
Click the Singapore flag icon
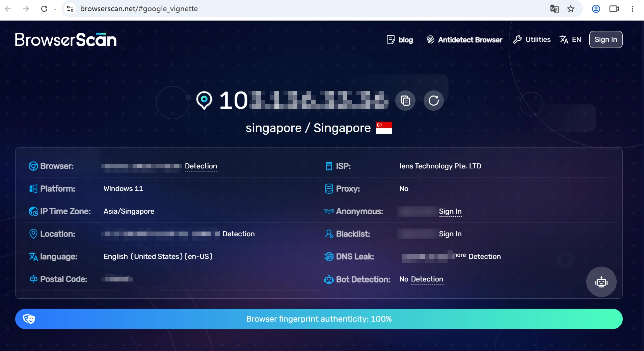(x=384, y=128)
